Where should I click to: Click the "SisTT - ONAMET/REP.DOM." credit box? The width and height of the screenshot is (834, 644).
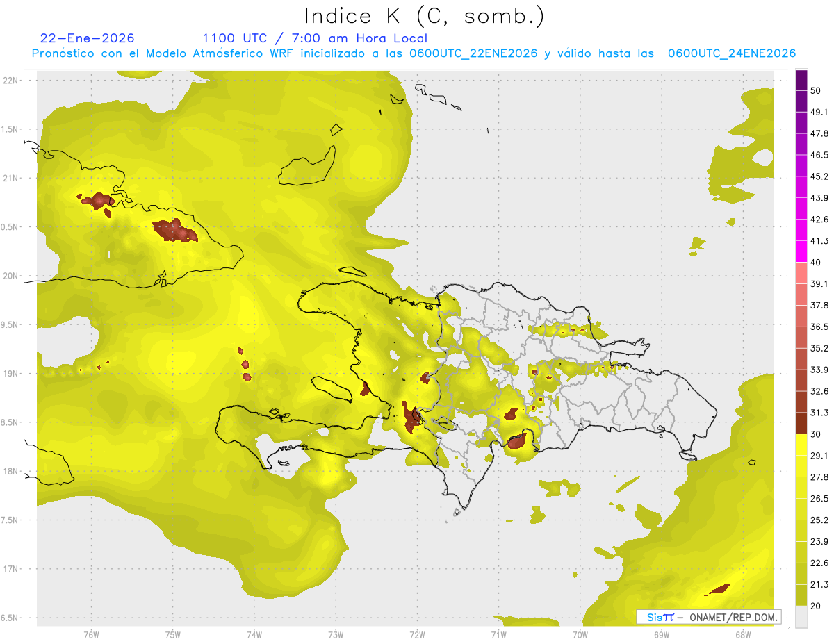(x=708, y=617)
